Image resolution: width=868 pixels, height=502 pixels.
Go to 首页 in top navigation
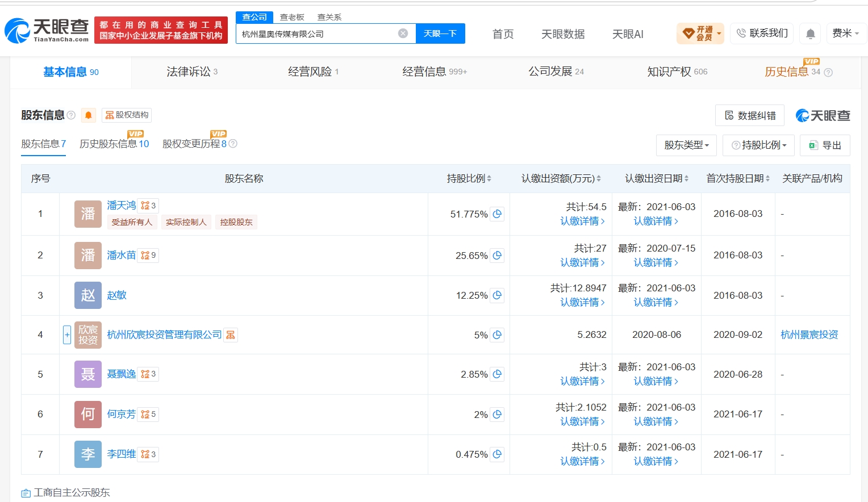503,34
